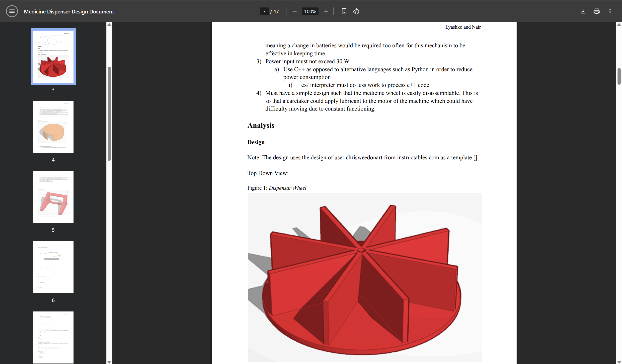Click the page number input field
This screenshot has height=364, width=622.
[x=264, y=11]
